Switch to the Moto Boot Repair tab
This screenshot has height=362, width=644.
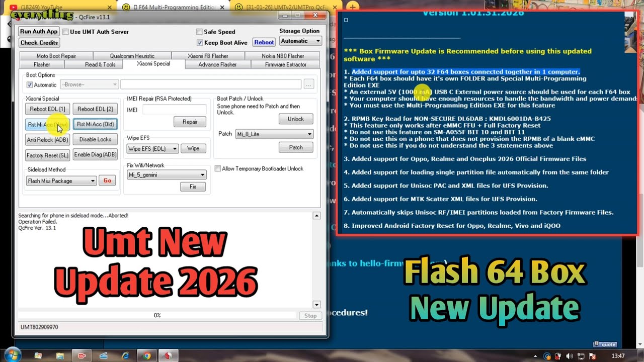coord(56,56)
